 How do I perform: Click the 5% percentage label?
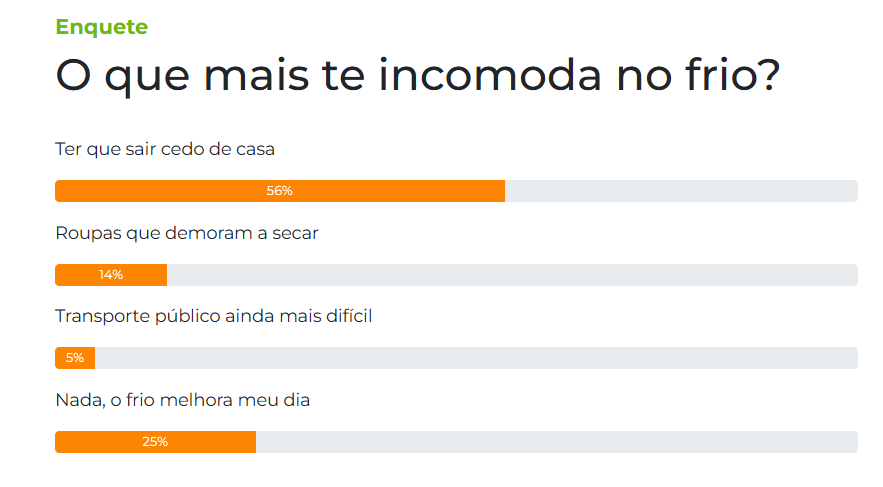pyautogui.click(x=75, y=358)
